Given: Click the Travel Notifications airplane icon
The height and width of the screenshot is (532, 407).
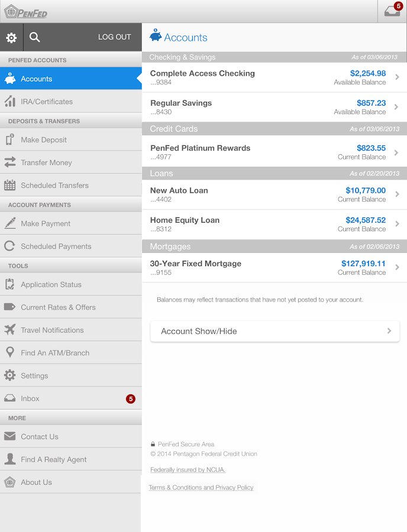Looking at the screenshot, I should pos(9,330).
